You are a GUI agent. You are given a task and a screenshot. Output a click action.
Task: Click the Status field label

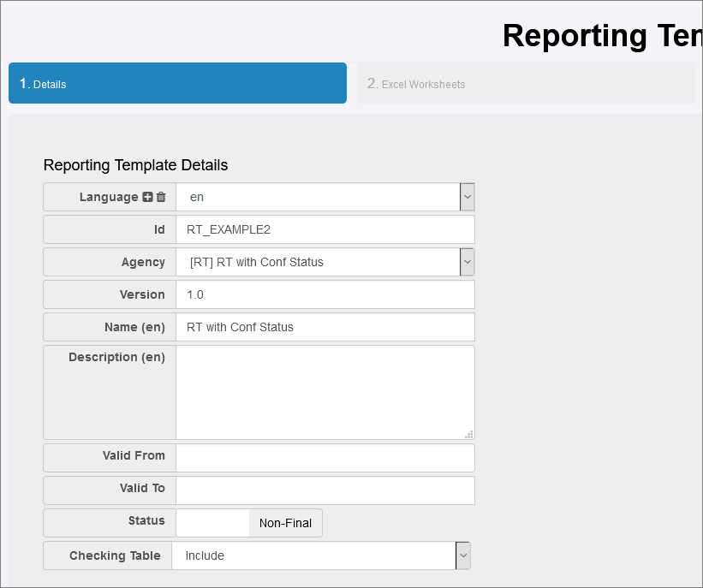[146, 520]
